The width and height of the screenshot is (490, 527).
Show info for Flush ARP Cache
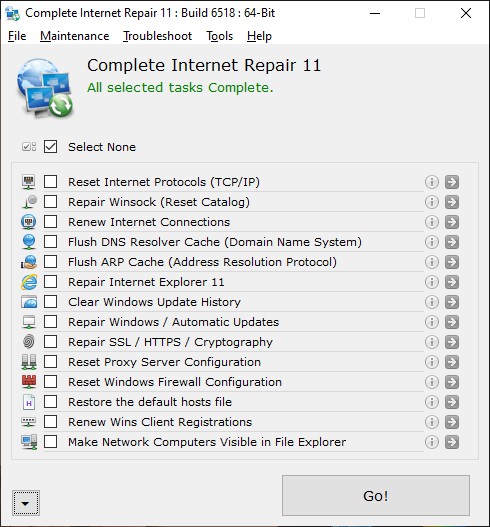tap(432, 262)
